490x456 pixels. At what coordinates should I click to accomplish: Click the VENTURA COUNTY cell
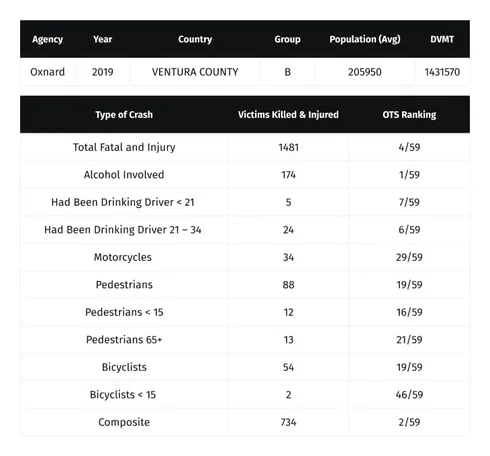[x=195, y=72]
